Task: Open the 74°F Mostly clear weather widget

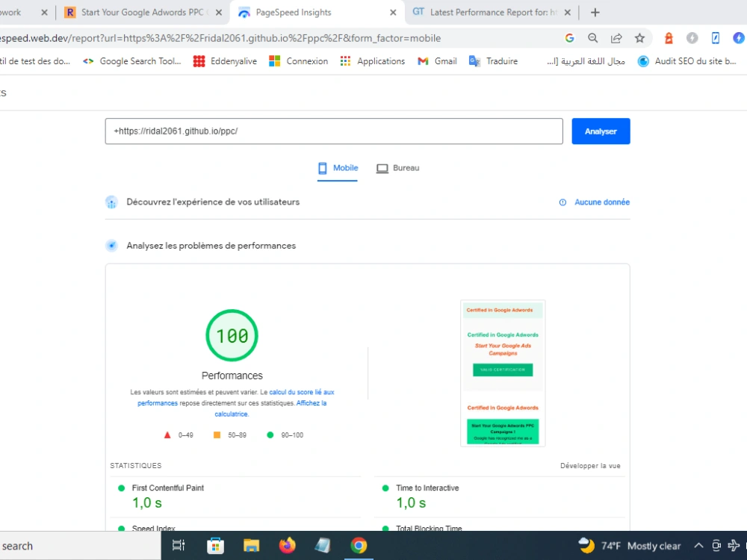Action: (x=629, y=546)
